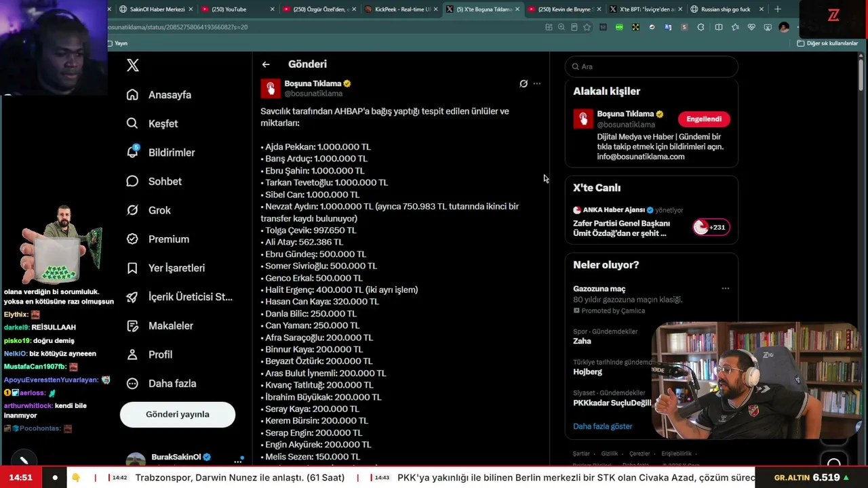Screen dimensions: 868x488
Task: Open the Diğer sık kullanılanlar folder
Action: pyautogui.click(x=827, y=43)
